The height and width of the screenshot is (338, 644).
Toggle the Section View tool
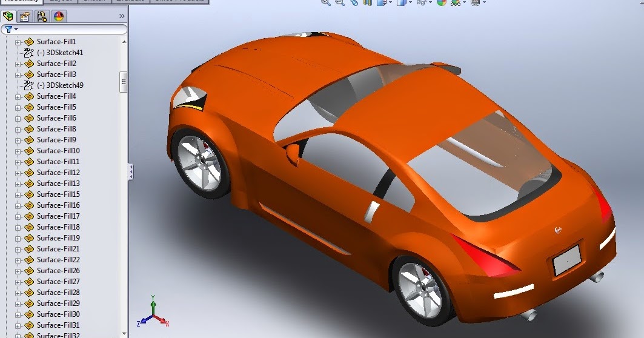368,2
